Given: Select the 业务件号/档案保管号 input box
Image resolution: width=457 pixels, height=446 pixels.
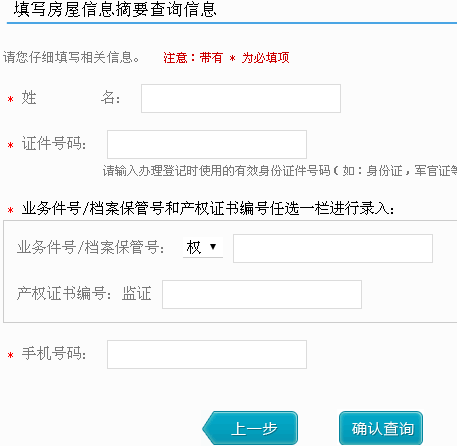Looking at the screenshot, I should (x=333, y=248).
